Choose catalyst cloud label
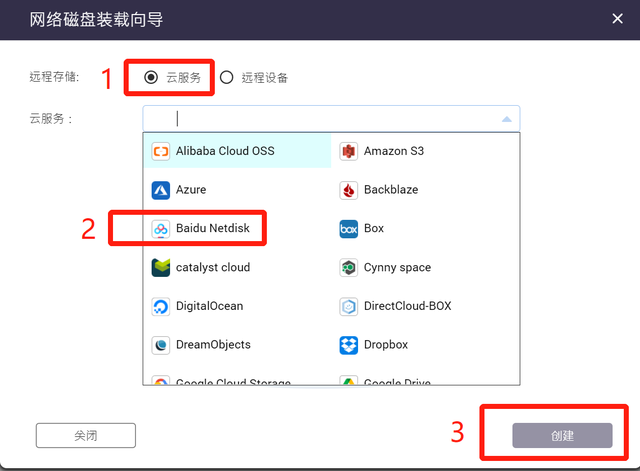Image resolution: width=640 pixels, height=471 pixels. pyautogui.click(x=213, y=267)
